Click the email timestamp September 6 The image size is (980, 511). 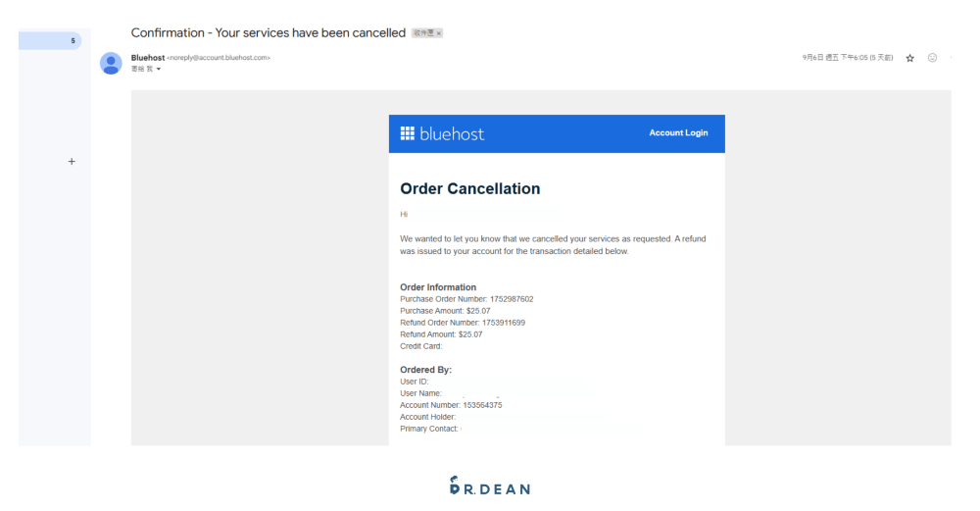click(847, 58)
